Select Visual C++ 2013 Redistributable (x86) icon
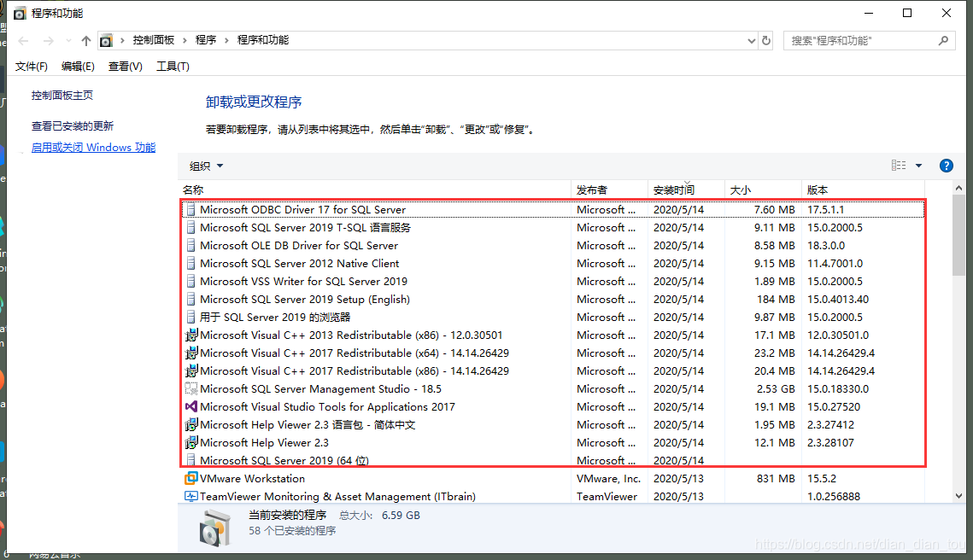Viewport: 973px width, 560px height. [191, 335]
